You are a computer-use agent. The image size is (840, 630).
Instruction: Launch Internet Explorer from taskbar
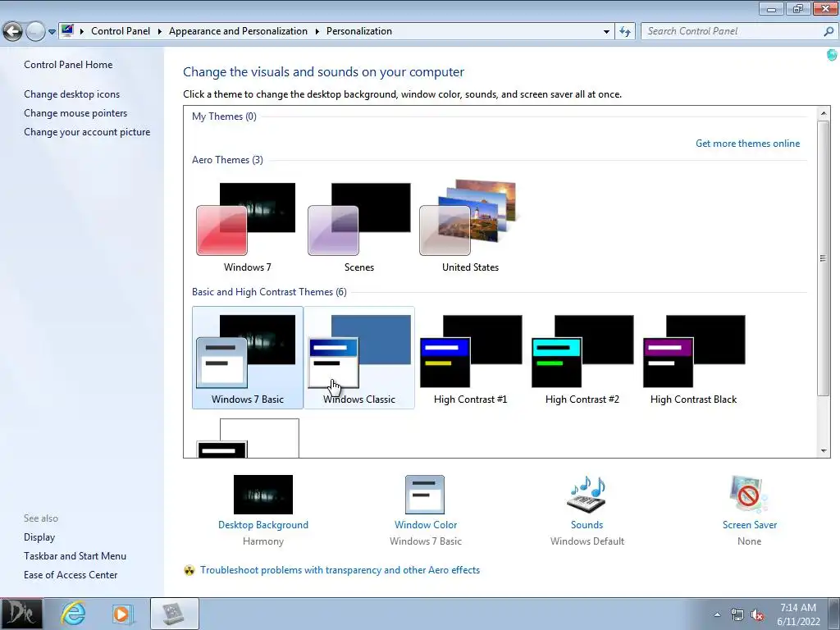(x=73, y=614)
